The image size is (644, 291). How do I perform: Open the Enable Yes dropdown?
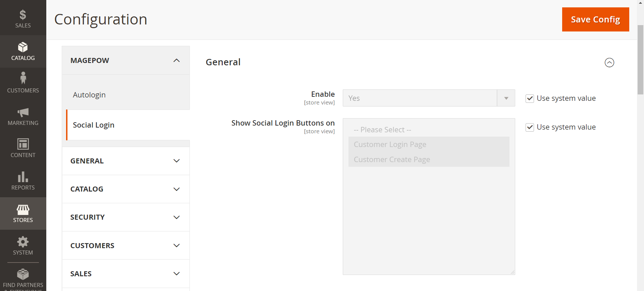click(429, 98)
